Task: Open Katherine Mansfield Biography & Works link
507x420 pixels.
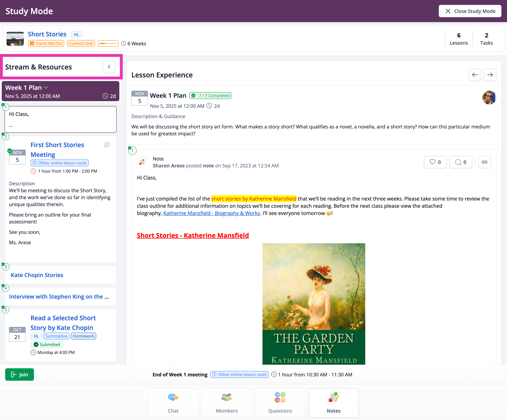Action: pyautogui.click(x=211, y=213)
